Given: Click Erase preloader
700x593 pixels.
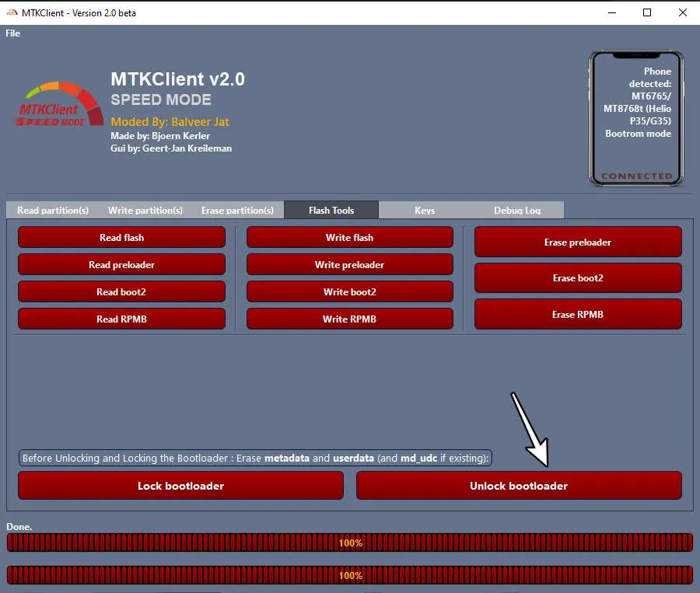Looking at the screenshot, I should tap(577, 242).
